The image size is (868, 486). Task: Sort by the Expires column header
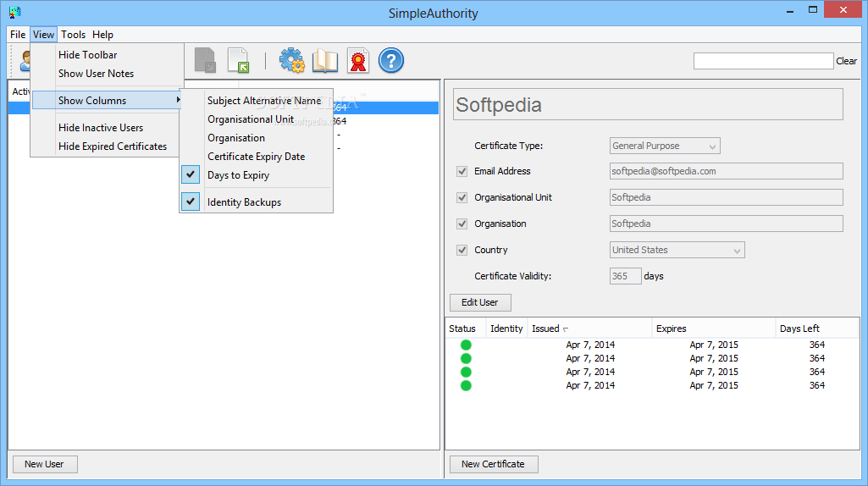714,329
